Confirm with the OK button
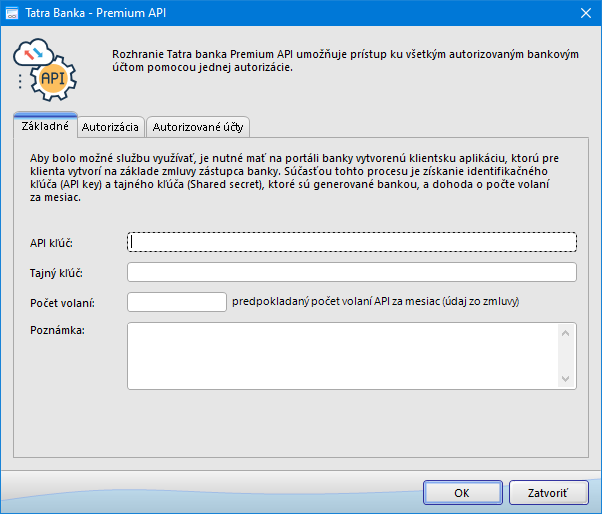 pyautogui.click(x=463, y=493)
